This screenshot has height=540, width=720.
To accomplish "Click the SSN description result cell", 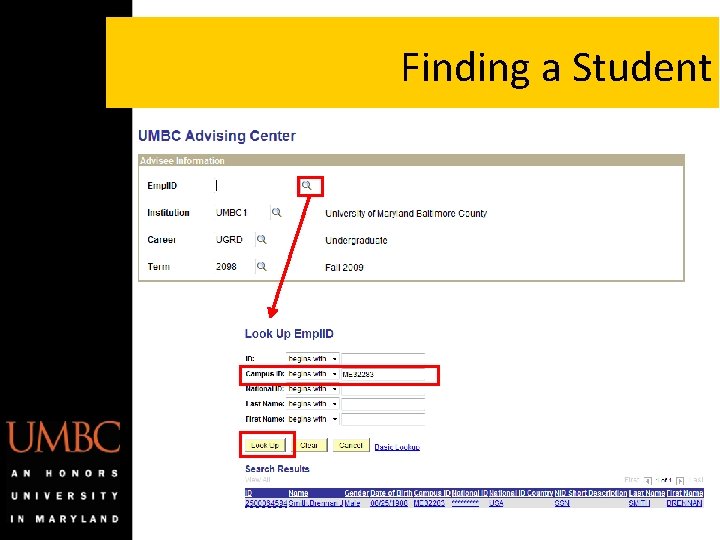I will (562, 503).
